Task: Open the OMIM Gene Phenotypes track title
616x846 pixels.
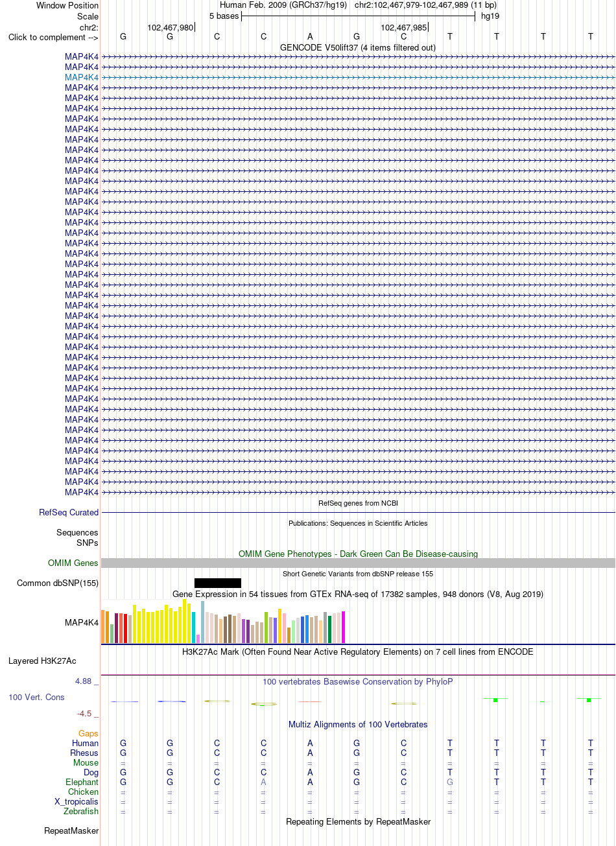Action: coord(358,554)
